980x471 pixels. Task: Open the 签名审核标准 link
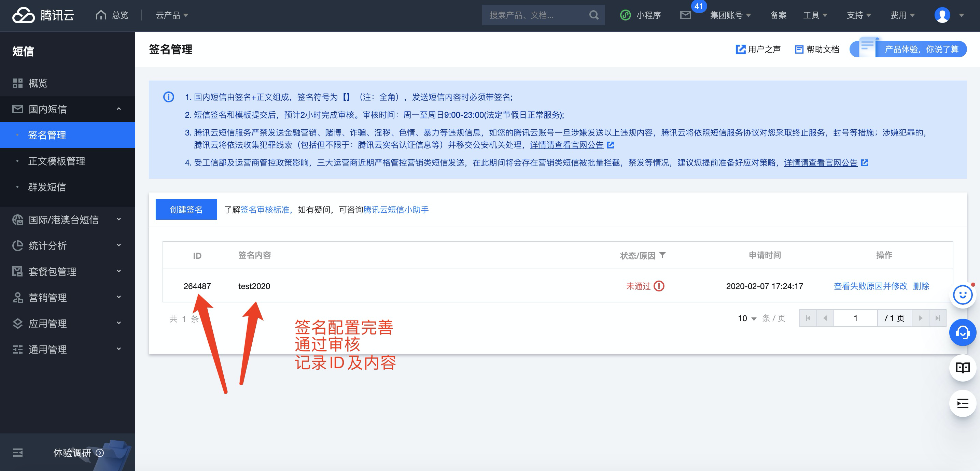tap(265, 210)
